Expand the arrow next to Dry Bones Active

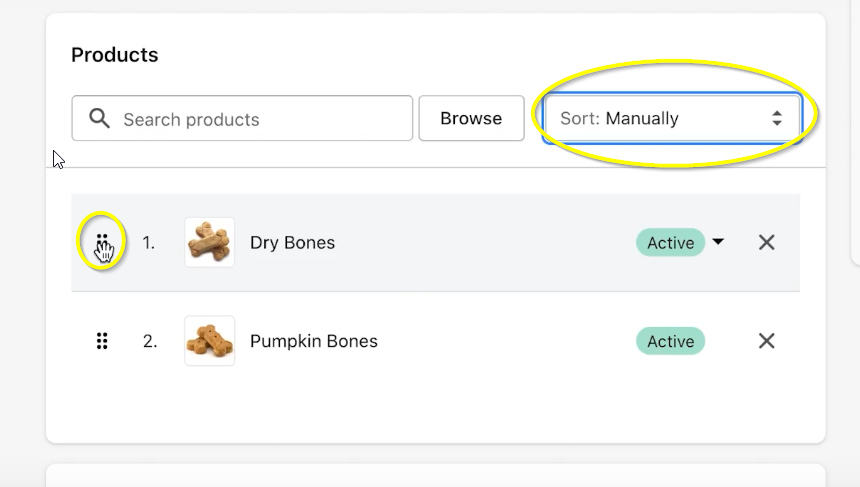pyautogui.click(x=718, y=241)
